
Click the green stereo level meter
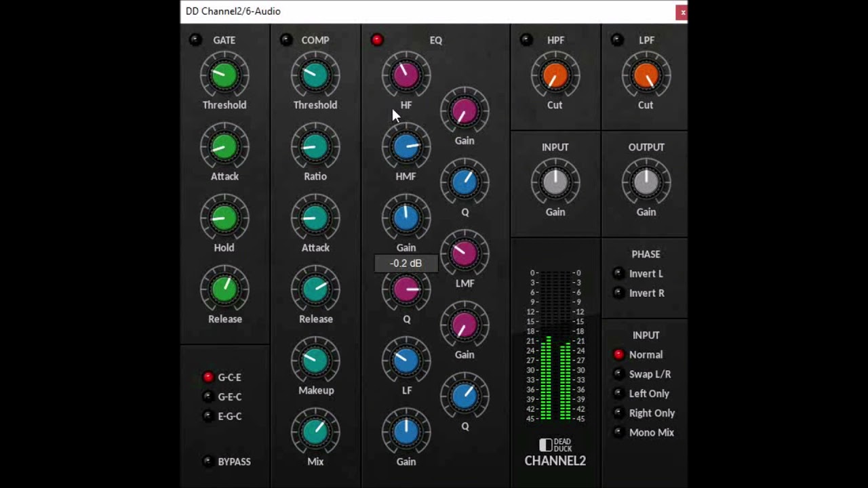pyautogui.click(x=555, y=346)
